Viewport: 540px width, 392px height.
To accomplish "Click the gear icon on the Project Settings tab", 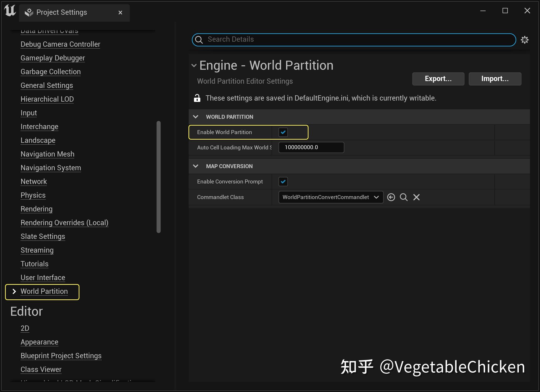I will point(29,12).
